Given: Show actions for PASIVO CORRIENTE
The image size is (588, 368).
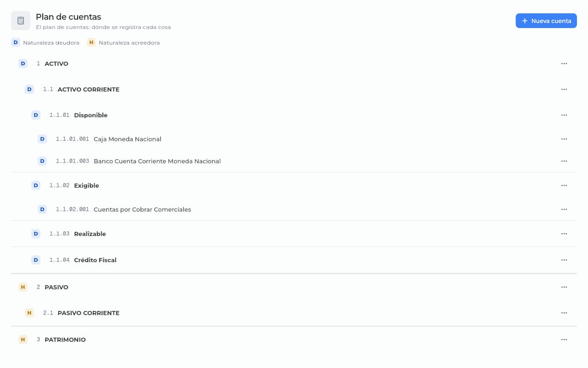Looking at the screenshot, I should [x=564, y=313].
